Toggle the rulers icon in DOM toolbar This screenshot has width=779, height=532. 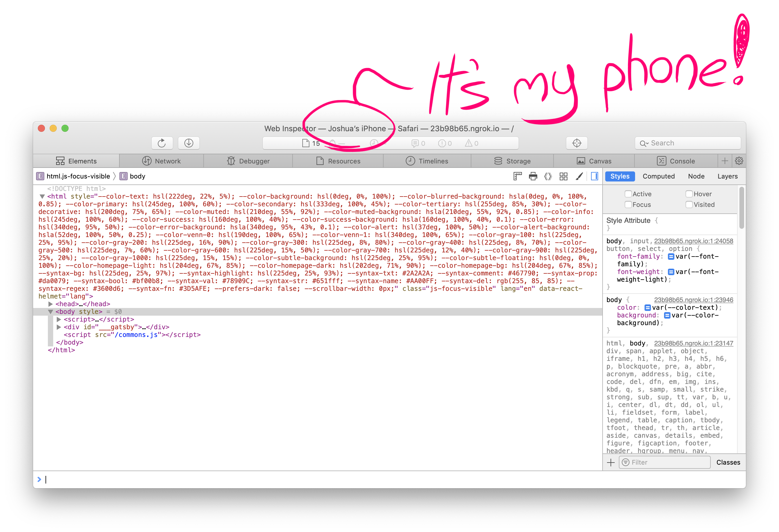point(517,176)
